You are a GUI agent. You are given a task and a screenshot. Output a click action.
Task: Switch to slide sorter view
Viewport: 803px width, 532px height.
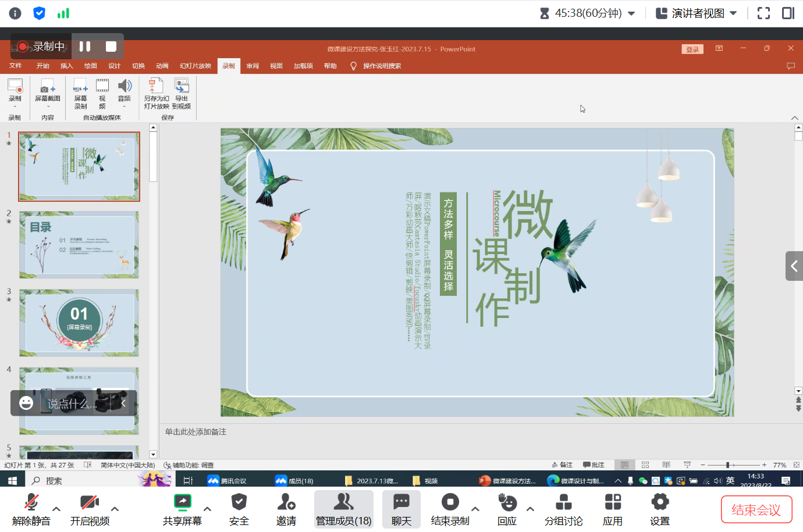(645, 465)
